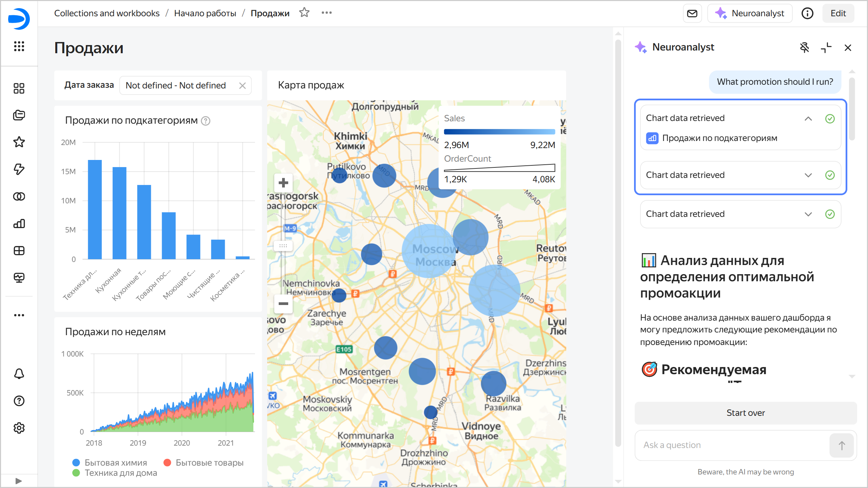Click the What promotion should I run? message
The height and width of the screenshot is (488, 868).
tap(775, 82)
